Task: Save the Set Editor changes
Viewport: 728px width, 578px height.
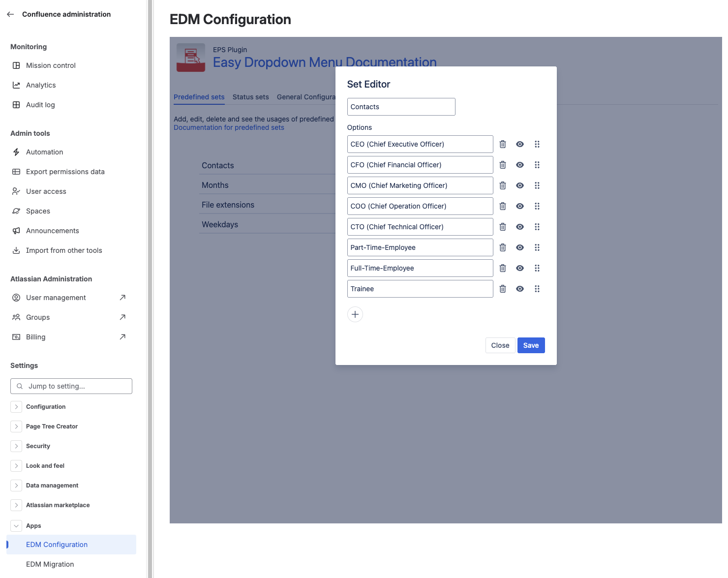Action: (531, 345)
